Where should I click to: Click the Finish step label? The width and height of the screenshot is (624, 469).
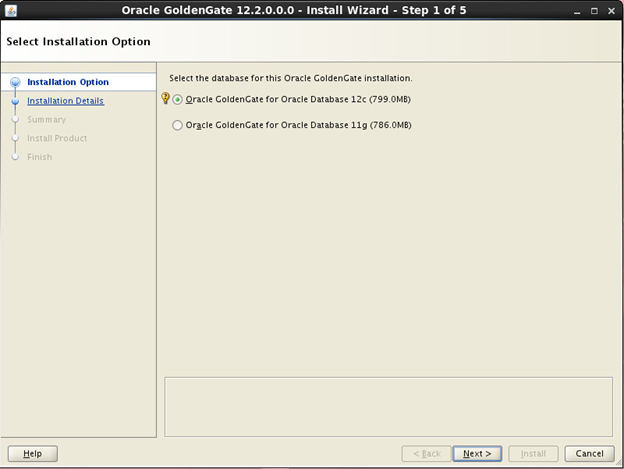[x=39, y=157]
